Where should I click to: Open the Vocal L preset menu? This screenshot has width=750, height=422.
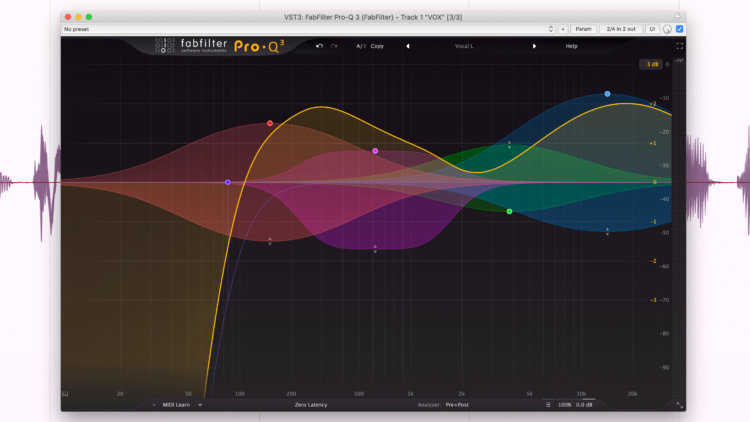(464, 46)
